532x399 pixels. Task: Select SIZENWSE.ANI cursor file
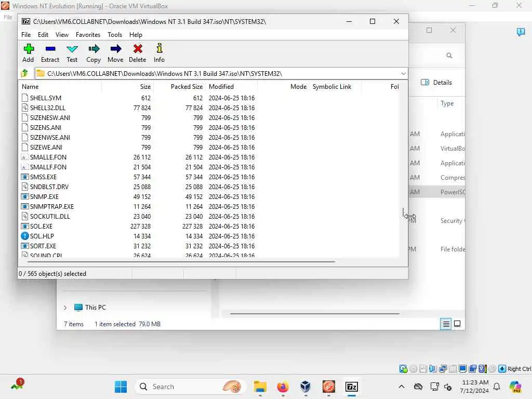50,138
